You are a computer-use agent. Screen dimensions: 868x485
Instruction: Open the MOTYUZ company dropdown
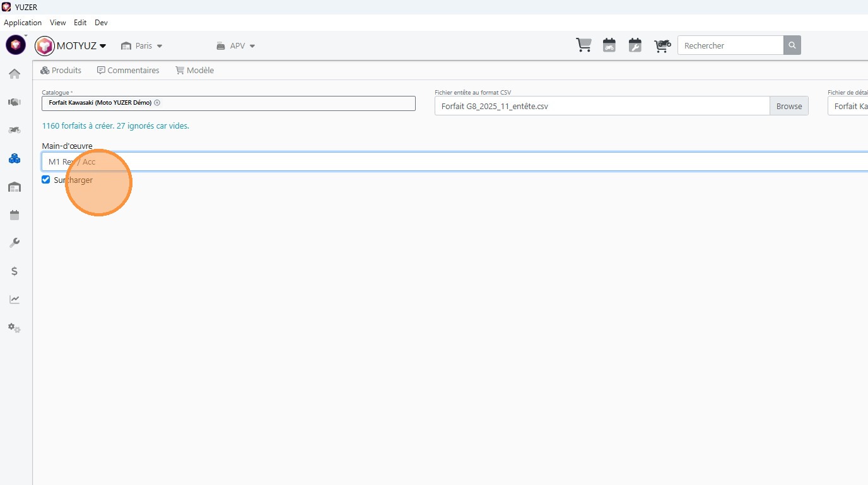click(71, 45)
